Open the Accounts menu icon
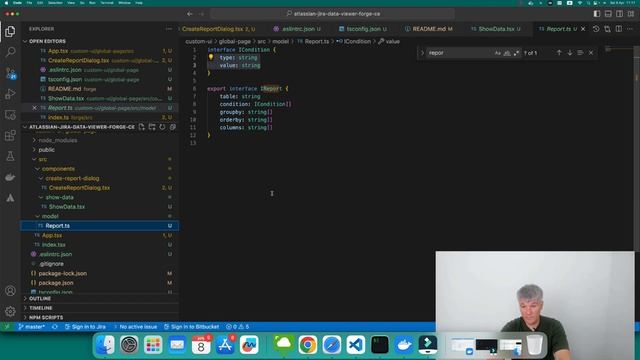This screenshot has height=360, width=640. coord(10,291)
